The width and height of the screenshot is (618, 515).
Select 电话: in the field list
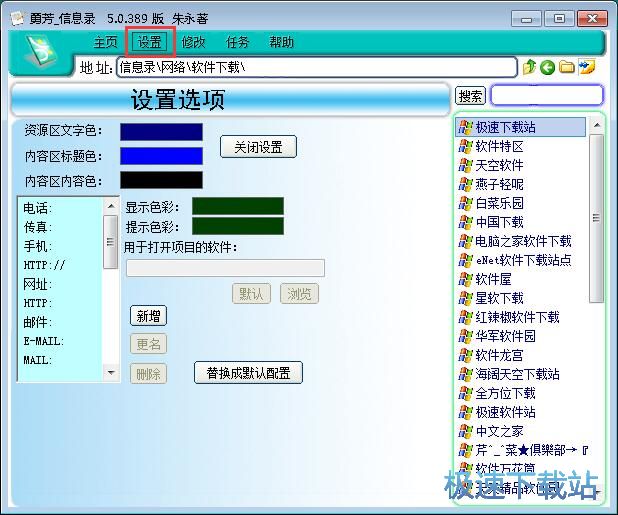pyautogui.click(x=37, y=208)
